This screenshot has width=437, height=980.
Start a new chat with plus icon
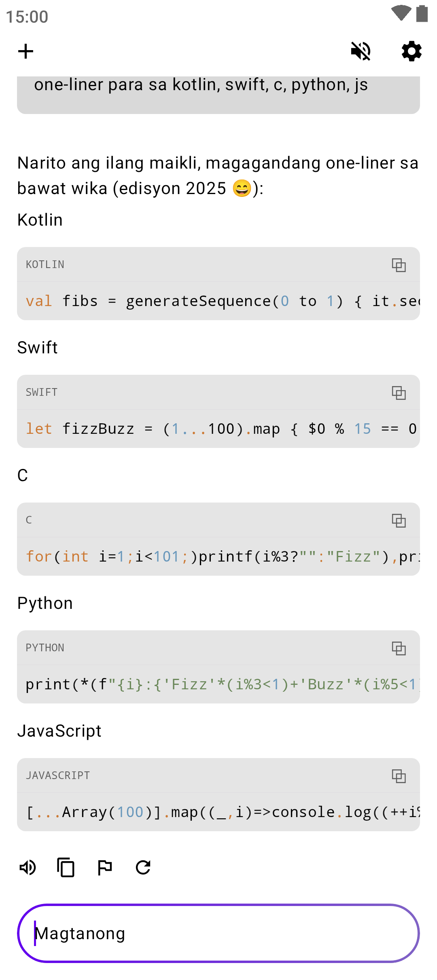click(25, 51)
